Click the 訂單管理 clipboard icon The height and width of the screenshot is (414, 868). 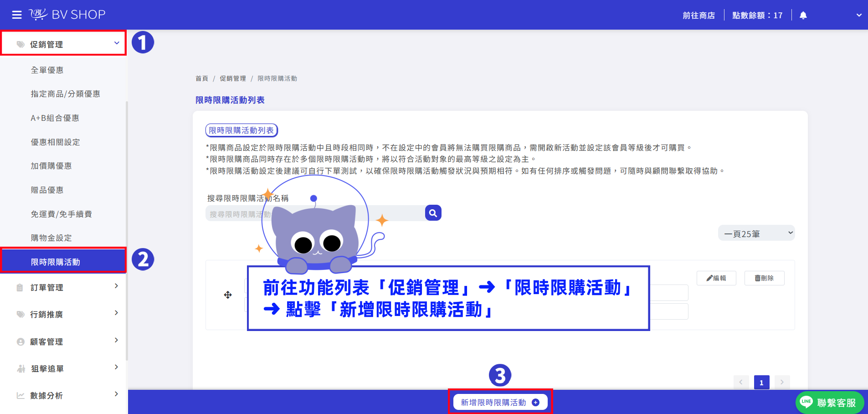pyautogui.click(x=20, y=288)
